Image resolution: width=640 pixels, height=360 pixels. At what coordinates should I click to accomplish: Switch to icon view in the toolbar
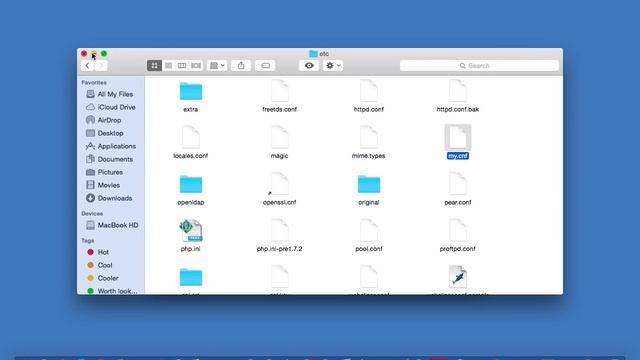pos(154,65)
